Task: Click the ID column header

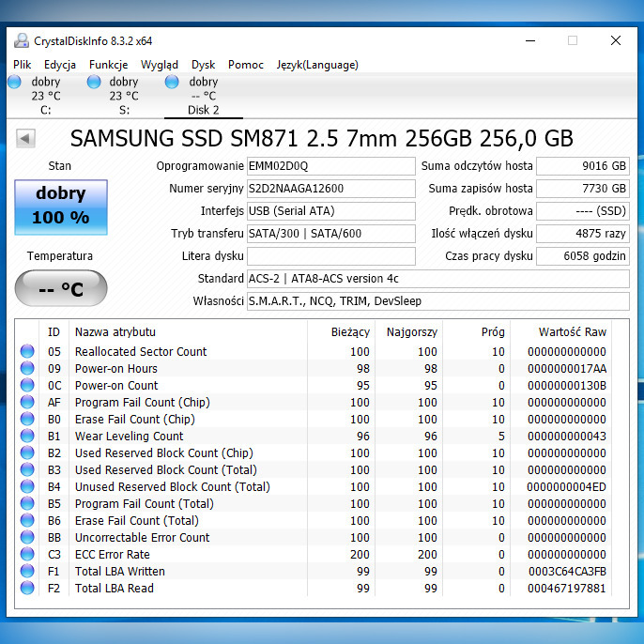Action: tap(54, 332)
